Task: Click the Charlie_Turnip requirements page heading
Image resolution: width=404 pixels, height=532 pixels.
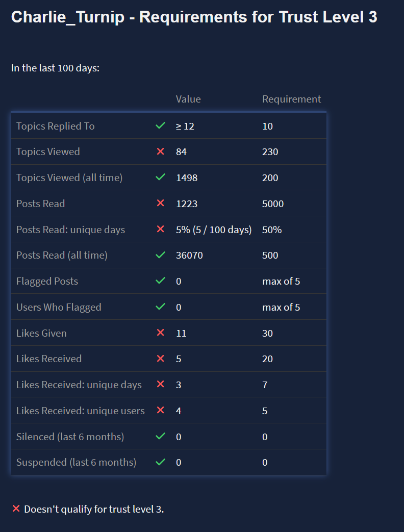Action: (x=194, y=17)
